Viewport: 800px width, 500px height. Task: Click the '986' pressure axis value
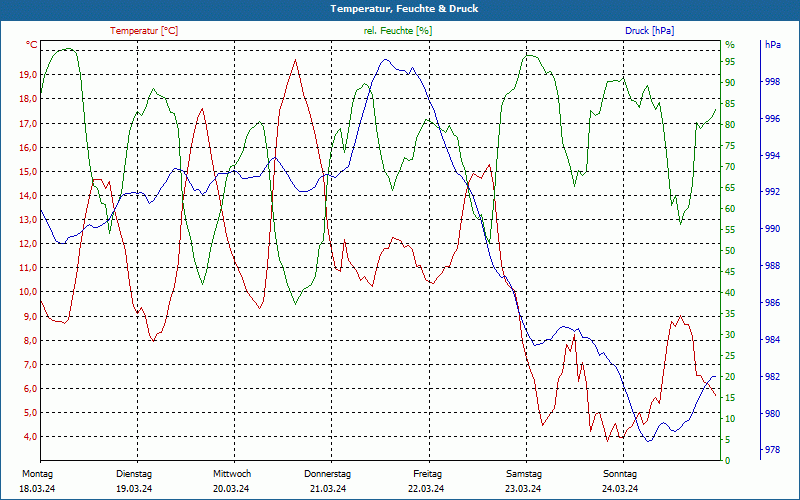[772, 303]
